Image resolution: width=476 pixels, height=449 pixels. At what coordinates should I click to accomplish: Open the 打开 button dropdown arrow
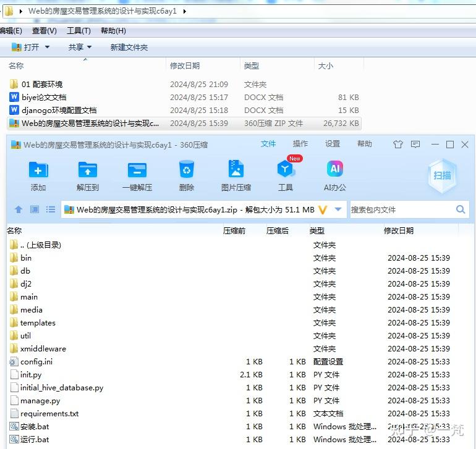click(48, 47)
